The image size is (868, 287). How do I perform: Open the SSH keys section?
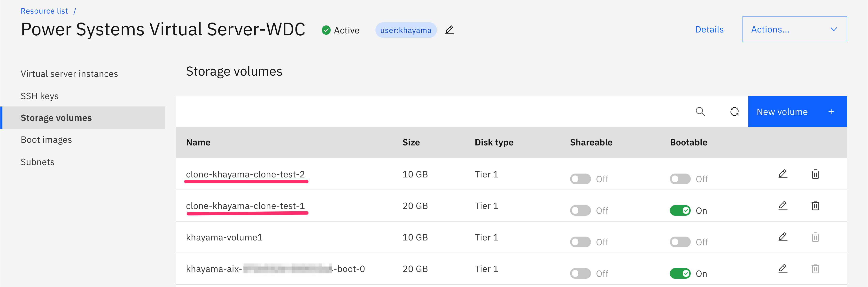[39, 96]
